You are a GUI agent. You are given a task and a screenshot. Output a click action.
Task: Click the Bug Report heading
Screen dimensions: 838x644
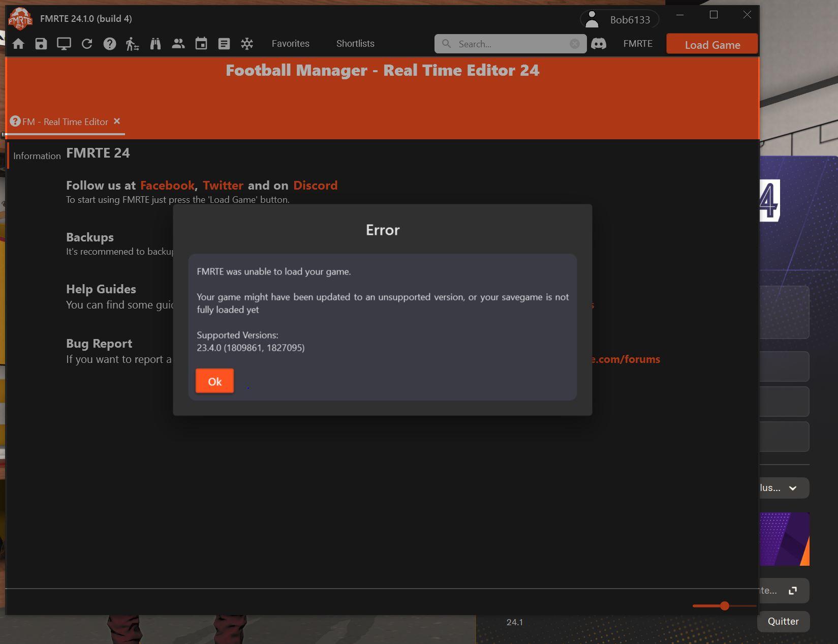(99, 344)
